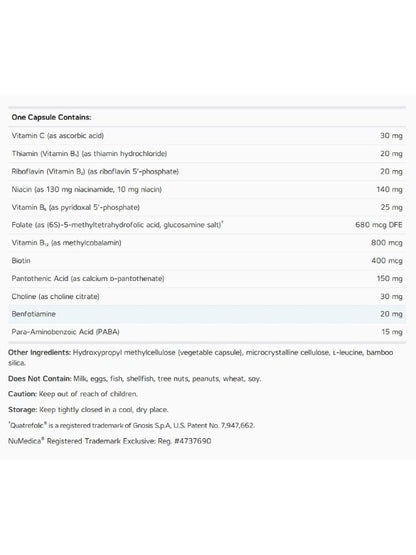Click the 'One Capsule Contains:' header
416x555 pixels.
coord(51,117)
